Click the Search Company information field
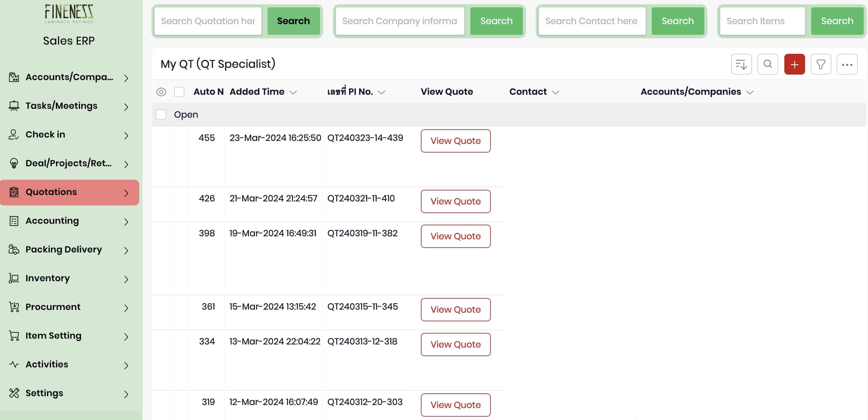The image size is (868, 420). point(399,21)
